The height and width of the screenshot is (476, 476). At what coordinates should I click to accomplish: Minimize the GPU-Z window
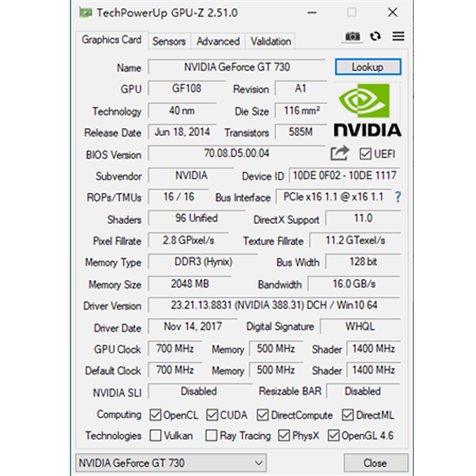click(x=312, y=12)
